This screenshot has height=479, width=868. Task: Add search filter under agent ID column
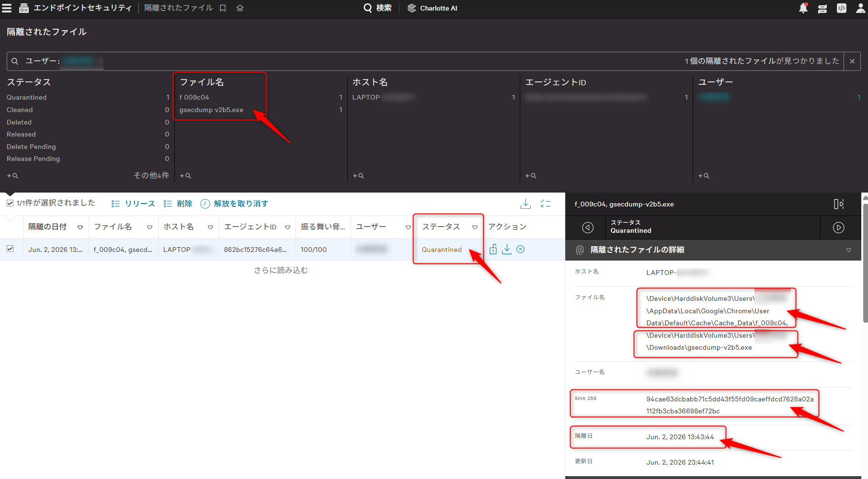pos(531,176)
